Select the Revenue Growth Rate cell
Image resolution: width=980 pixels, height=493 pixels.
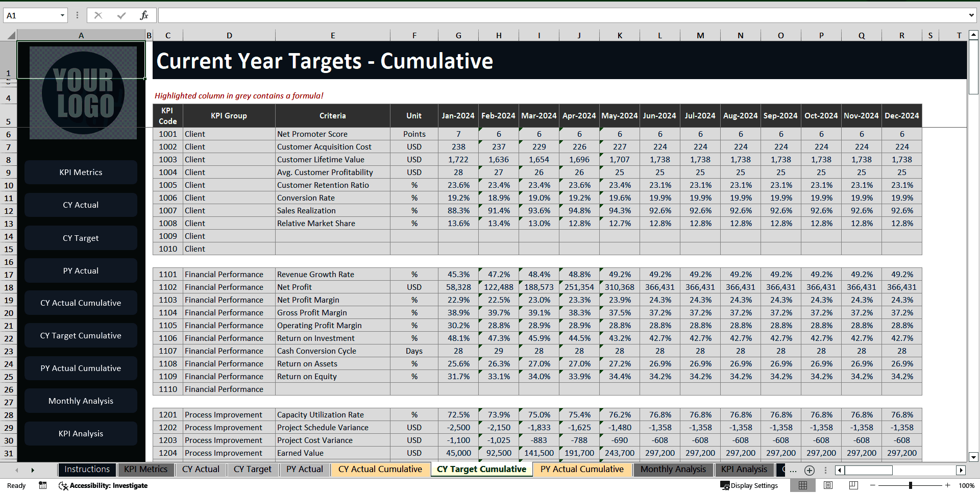click(333, 275)
